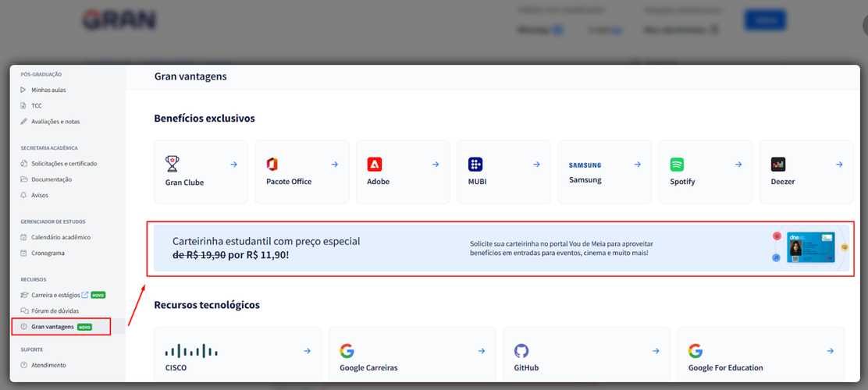Screen dimensions: 868x390
Task: Click the pencil icon beside Avaliações e notas
Action: (x=23, y=121)
